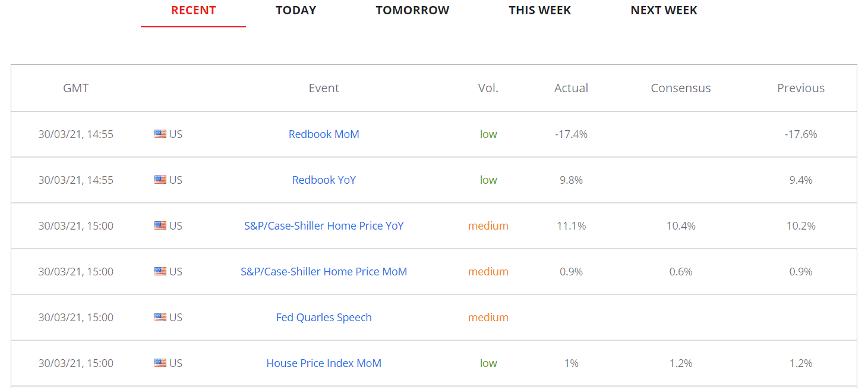
Task: Click US flag icon in Redbook MoM row
Action: 160,134
